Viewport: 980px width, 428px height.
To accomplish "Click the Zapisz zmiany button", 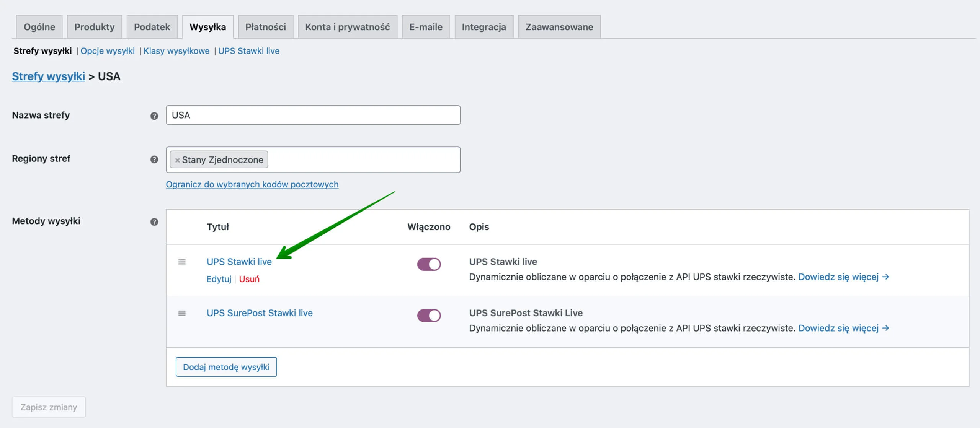I will pos(49,407).
